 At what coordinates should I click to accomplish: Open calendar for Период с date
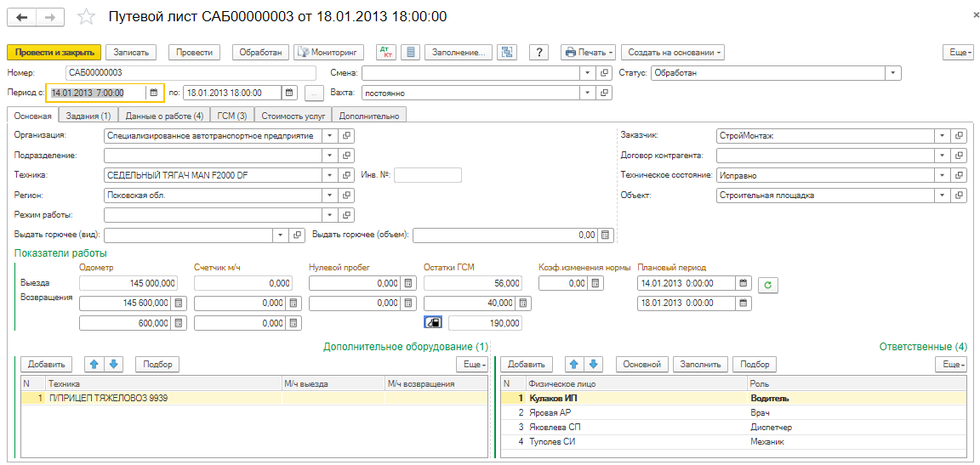tap(154, 93)
